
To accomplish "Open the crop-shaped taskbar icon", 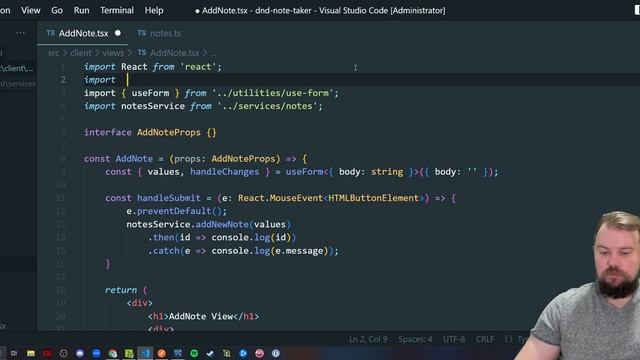I will [x=227, y=353].
